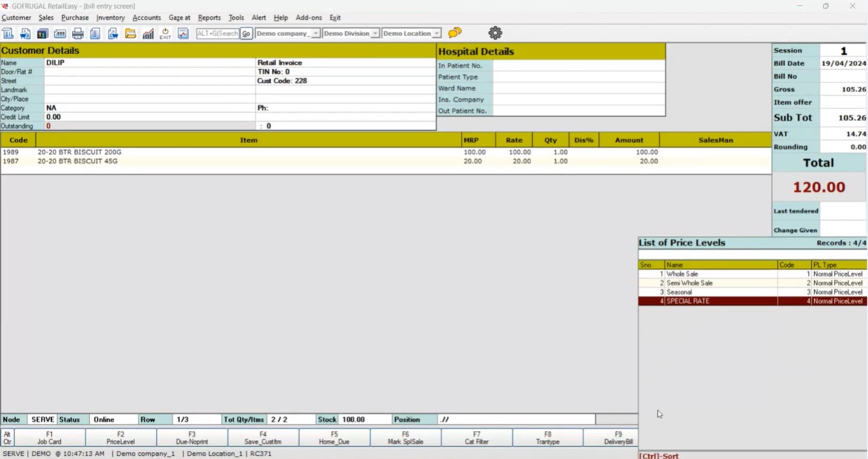Select Seasonal price level row
Viewport: 868px width, 459px height.
tap(752, 293)
